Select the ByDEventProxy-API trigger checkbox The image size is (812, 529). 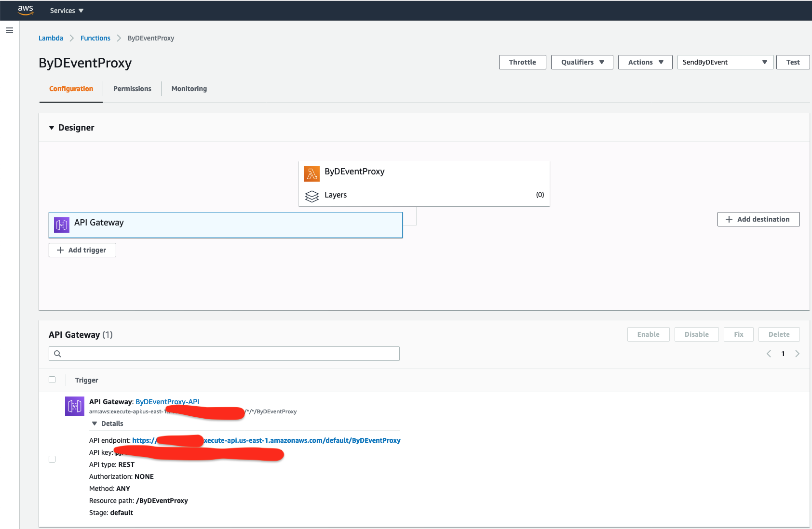[x=52, y=459]
